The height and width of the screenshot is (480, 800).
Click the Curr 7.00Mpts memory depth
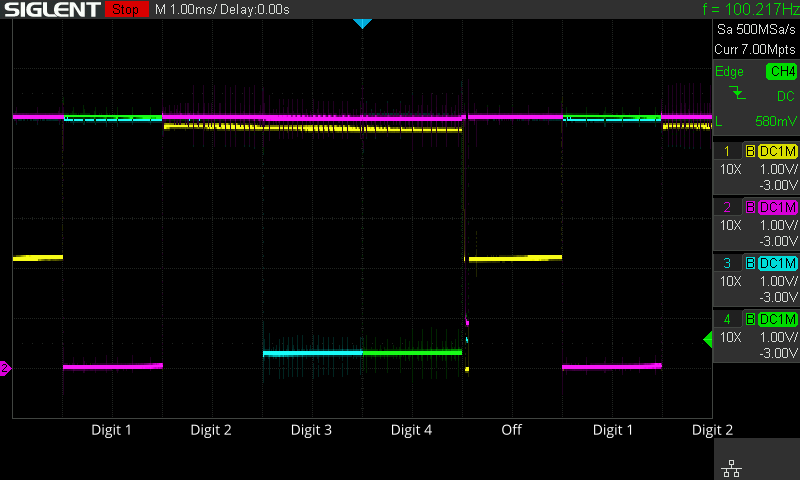(x=755, y=49)
